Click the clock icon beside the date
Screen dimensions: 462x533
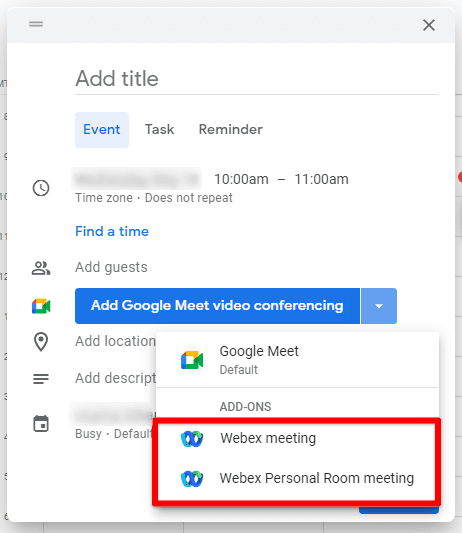click(41, 188)
